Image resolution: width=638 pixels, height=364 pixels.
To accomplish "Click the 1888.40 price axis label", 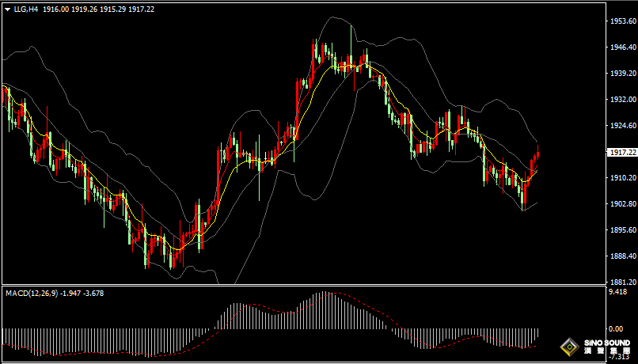I will click(x=619, y=256).
